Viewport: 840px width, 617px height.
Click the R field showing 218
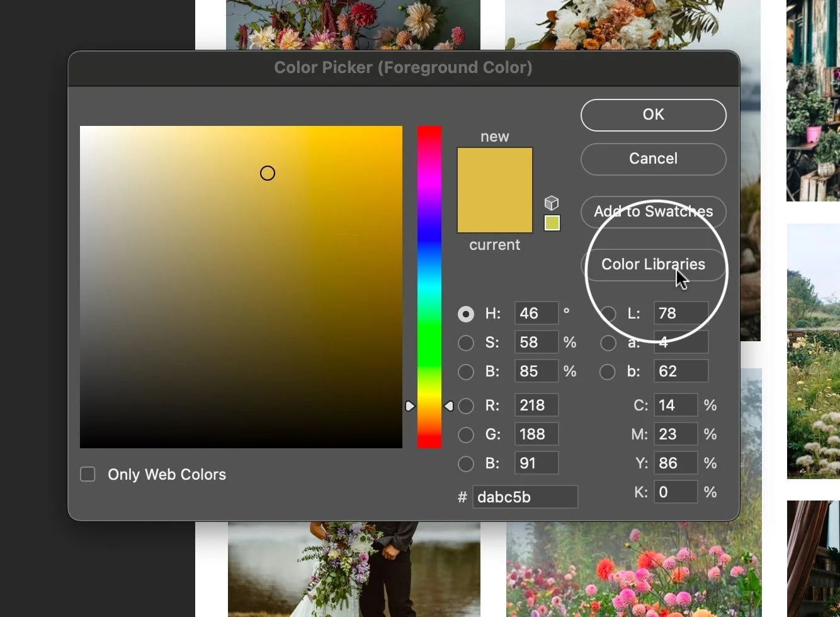(536, 405)
